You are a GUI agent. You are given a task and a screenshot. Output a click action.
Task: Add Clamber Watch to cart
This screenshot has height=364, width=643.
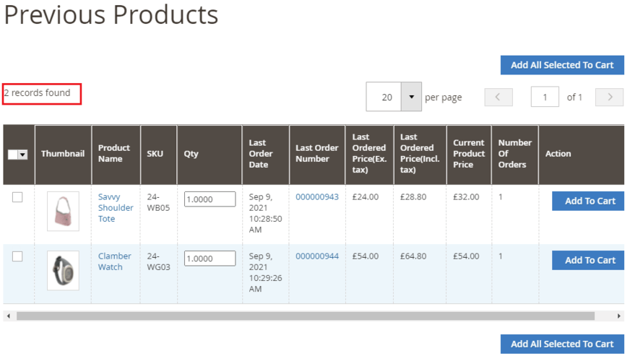click(589, 260)
